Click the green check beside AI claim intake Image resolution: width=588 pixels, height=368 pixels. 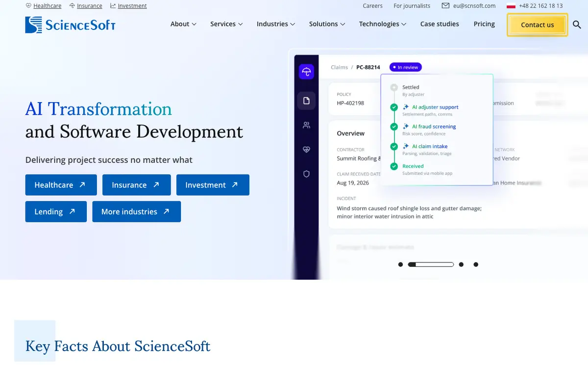coord(393,146)
